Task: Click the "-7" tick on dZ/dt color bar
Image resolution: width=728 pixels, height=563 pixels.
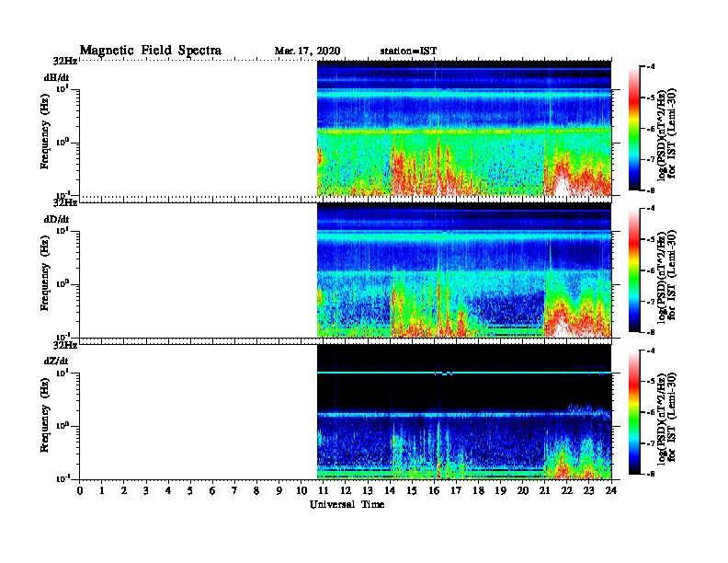Action: click(x=651, y=443)
